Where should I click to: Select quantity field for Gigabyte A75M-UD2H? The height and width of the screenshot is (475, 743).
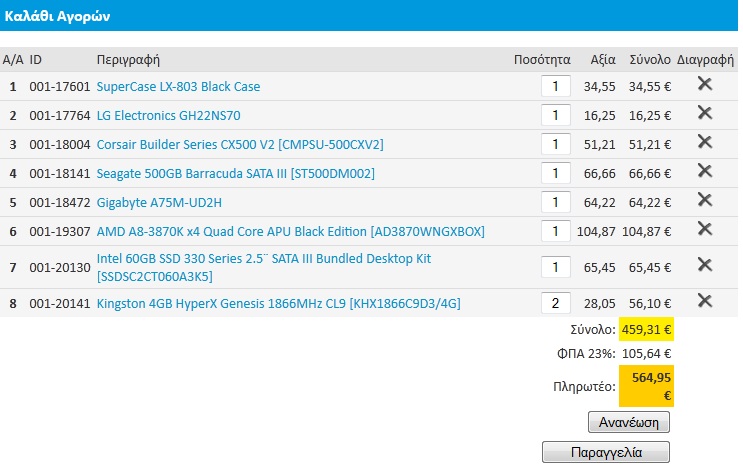click(555, 202)
